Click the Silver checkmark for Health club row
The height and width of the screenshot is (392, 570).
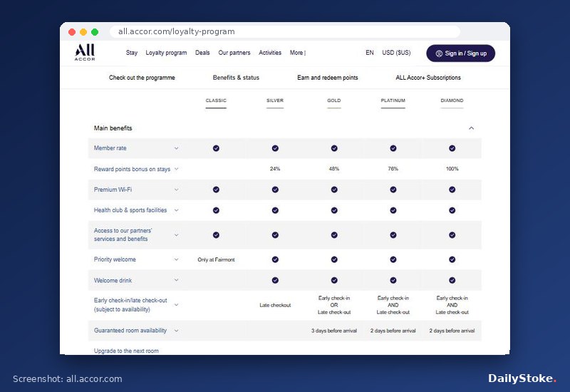[275, 210]
